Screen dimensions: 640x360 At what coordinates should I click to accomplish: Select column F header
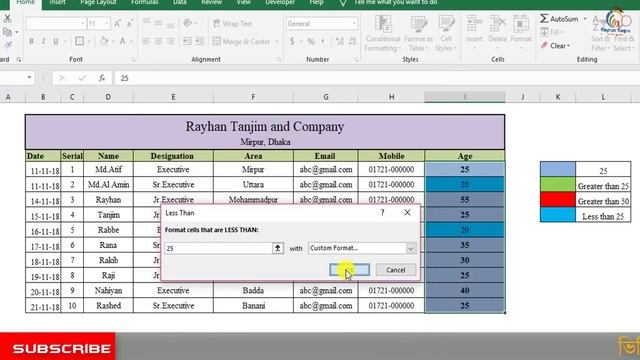(x=253, y=97)
